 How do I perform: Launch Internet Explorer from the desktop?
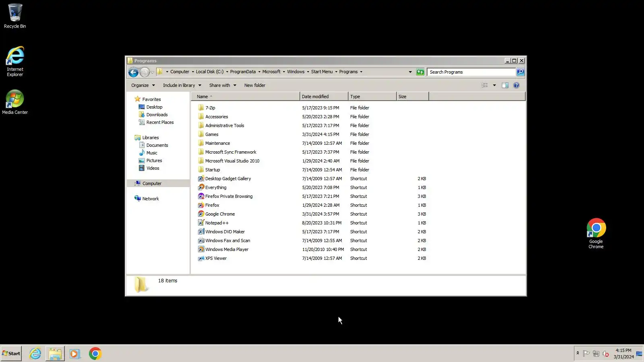(15, 61)
